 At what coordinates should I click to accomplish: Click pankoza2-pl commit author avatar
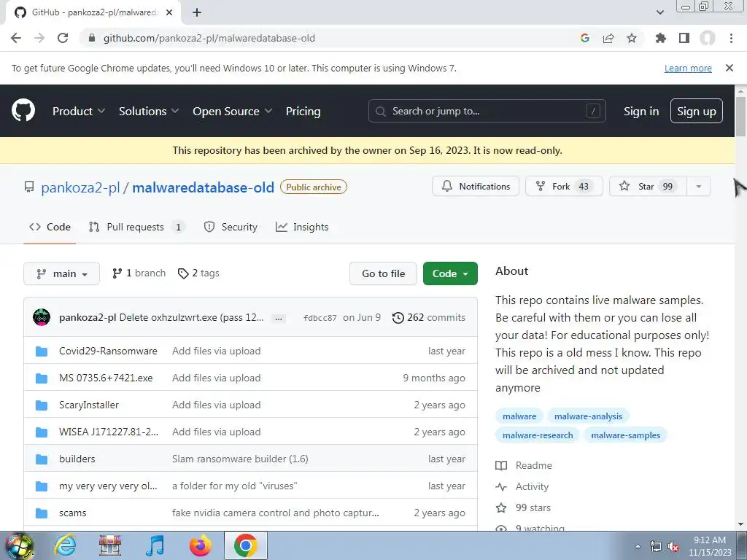tap(42, 317)
